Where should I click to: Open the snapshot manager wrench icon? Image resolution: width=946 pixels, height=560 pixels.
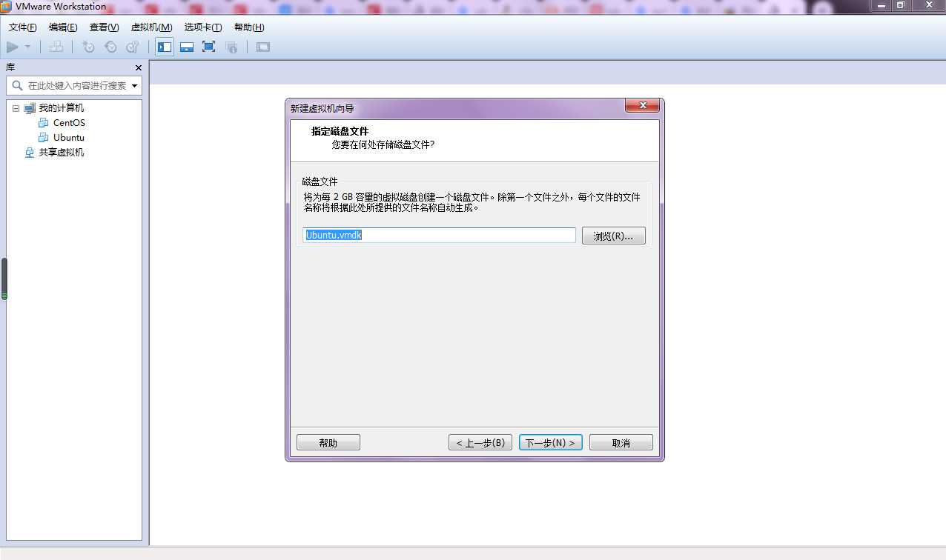pos(133,47)
